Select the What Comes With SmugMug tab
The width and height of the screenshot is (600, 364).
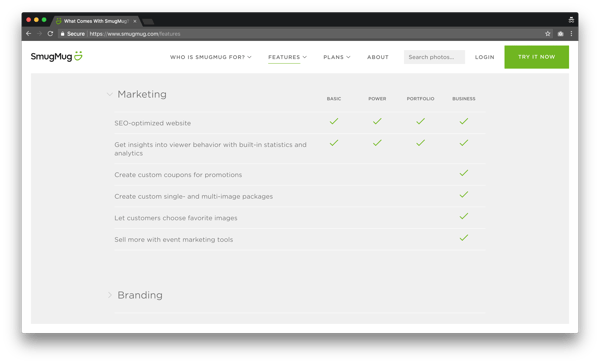(96, 21)
